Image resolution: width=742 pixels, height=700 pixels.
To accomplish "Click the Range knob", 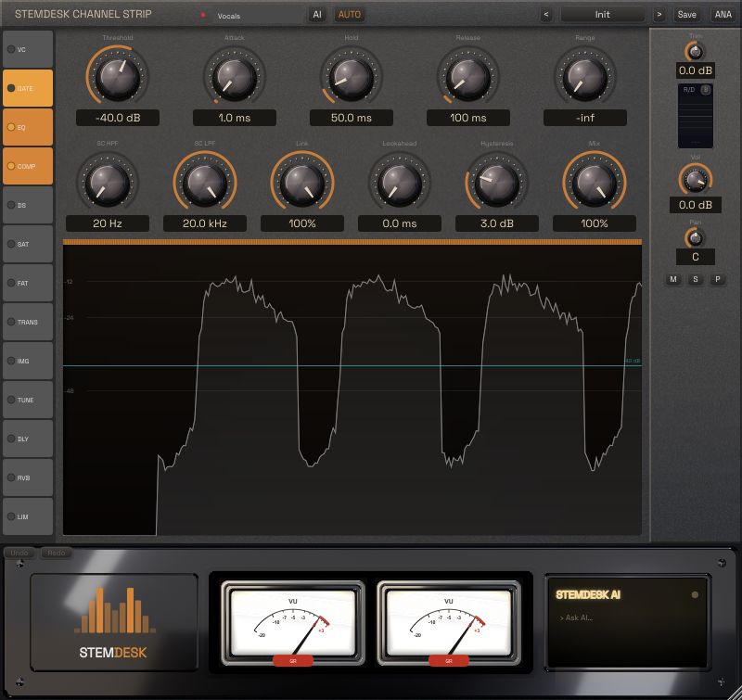I will 585,77.
